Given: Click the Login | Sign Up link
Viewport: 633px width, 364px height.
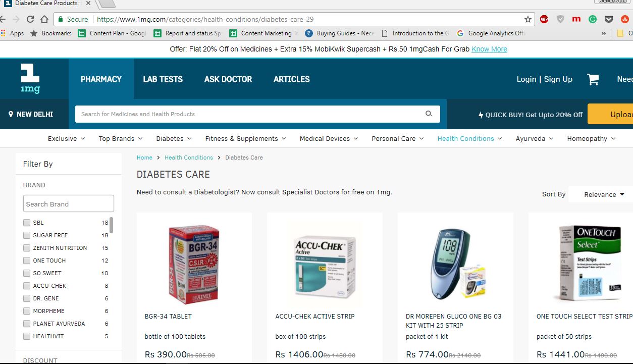Looking at the screenshot, I should pos(544,79).
